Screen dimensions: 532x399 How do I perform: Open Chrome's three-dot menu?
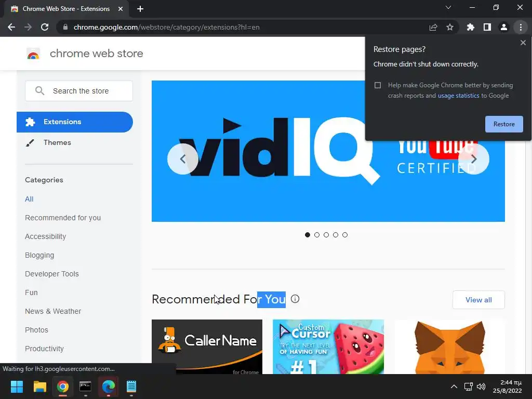pos(521,27)
